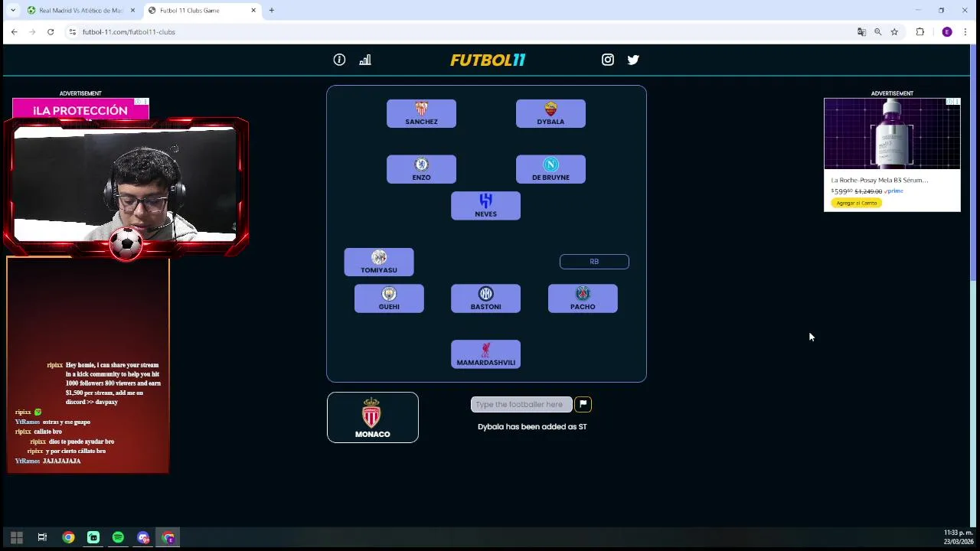
Task: Open the Instagram link icon
Action: tap(608, 60)
